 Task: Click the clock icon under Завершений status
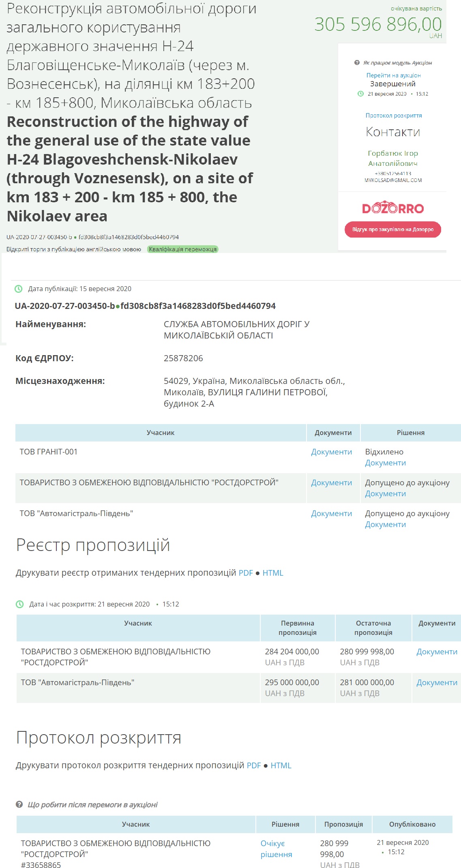360,94
